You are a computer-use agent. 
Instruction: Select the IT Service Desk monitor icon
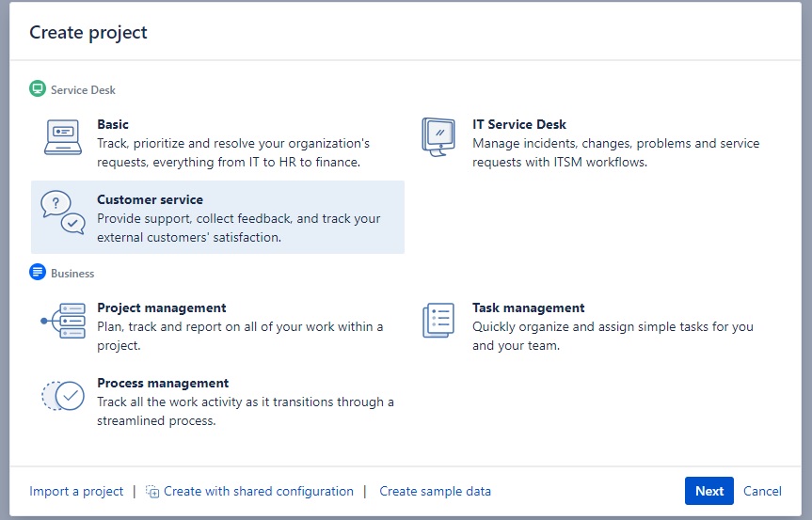(438, 137)
